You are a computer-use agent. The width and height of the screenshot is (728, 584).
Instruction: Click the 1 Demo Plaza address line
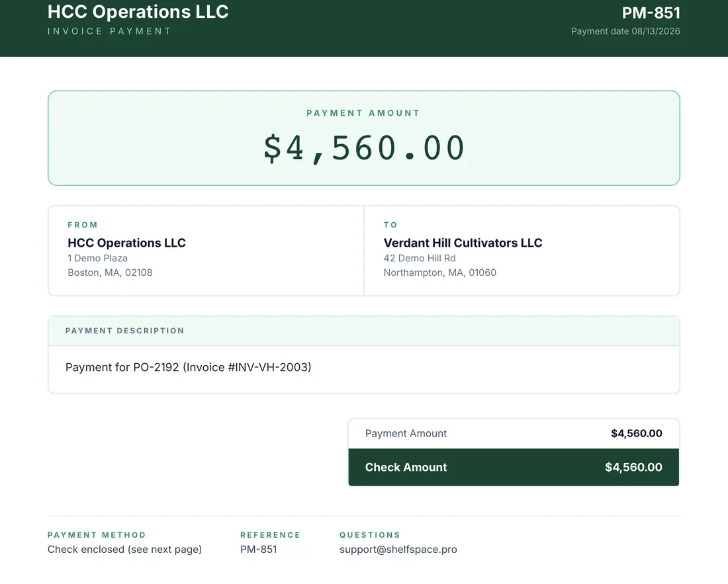[x=97, y=258]
